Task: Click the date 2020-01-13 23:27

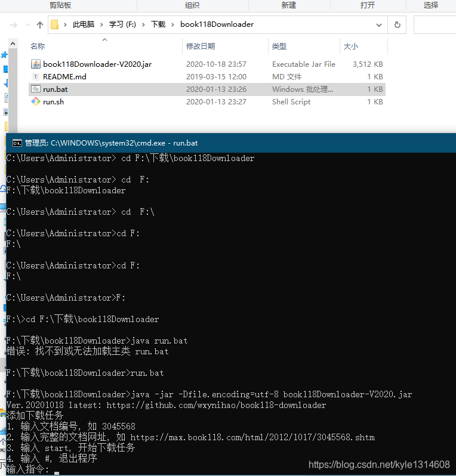Action: [x=216, y=101]
